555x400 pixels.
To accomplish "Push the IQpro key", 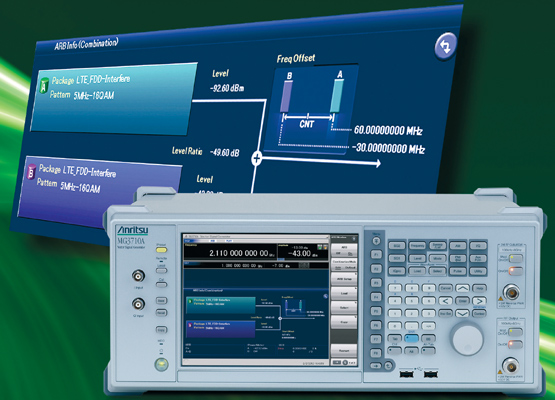I will [397, 271].
